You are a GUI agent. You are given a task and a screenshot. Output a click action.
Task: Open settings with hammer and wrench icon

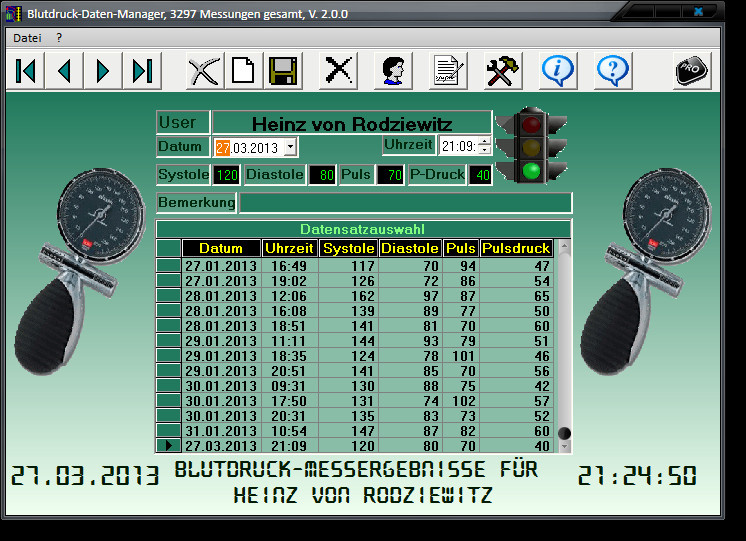[x=503, y=71]
